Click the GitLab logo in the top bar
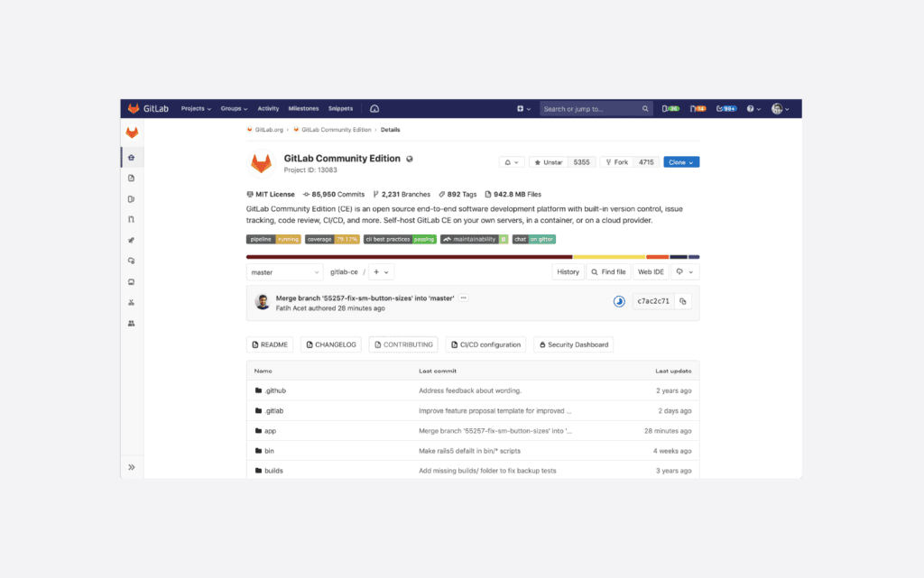The height and width of the screenshot is (578, 924). point(148,109)
